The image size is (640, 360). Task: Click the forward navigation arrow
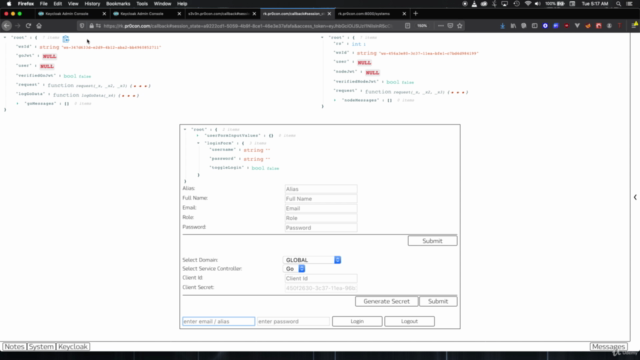point(18,26)
